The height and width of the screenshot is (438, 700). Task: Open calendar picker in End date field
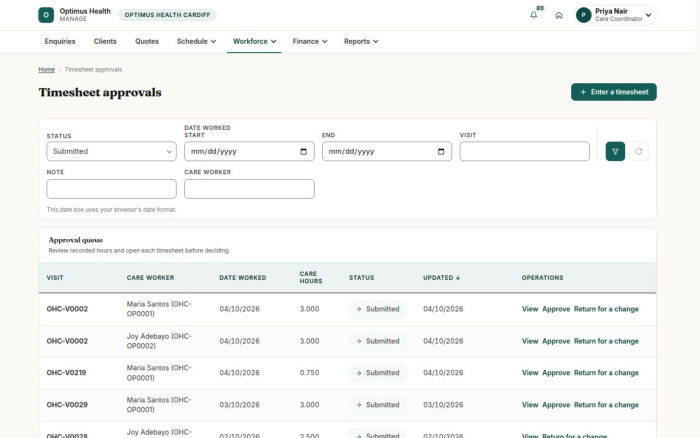pos(441,151)
